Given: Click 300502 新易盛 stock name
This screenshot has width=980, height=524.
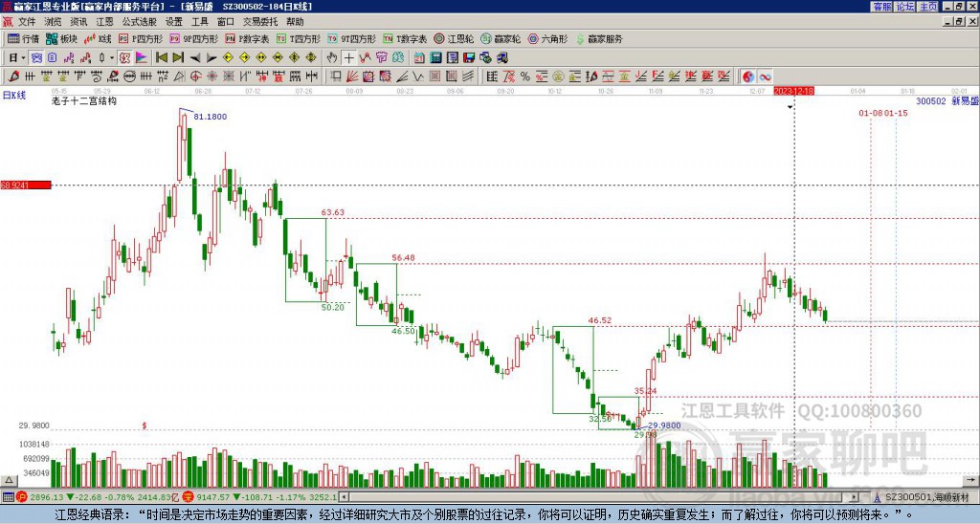Looking at the screenshot, I should [x=947, y=101].
